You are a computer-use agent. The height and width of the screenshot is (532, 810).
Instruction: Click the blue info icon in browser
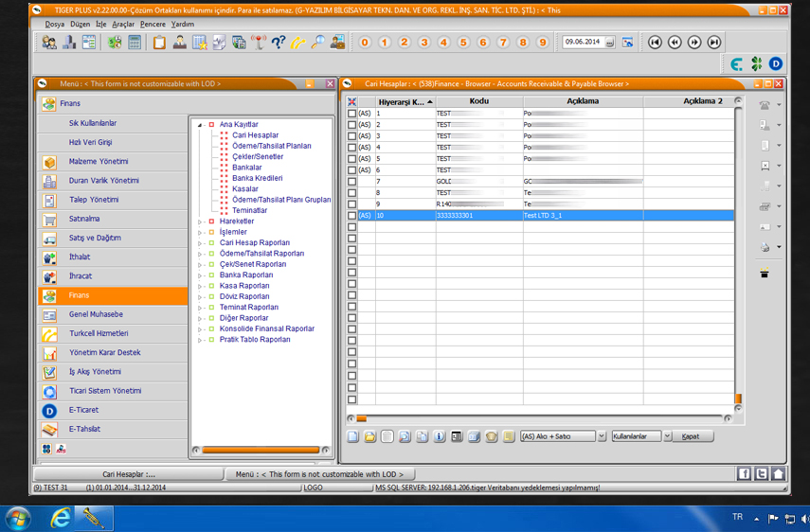pyautogui.click(x=439, y=436)
